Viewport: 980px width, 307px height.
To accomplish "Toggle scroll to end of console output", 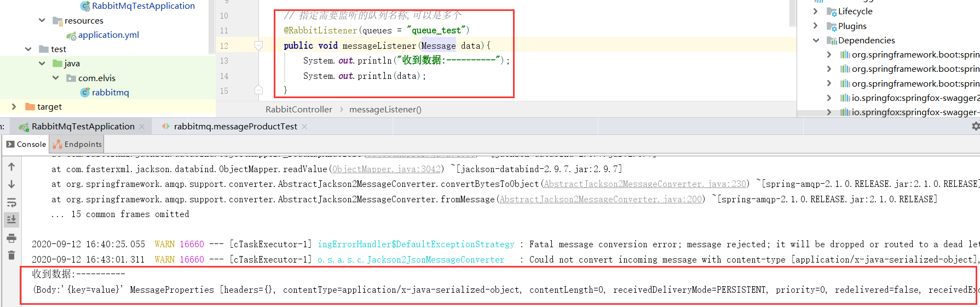I will pos(11,220).
